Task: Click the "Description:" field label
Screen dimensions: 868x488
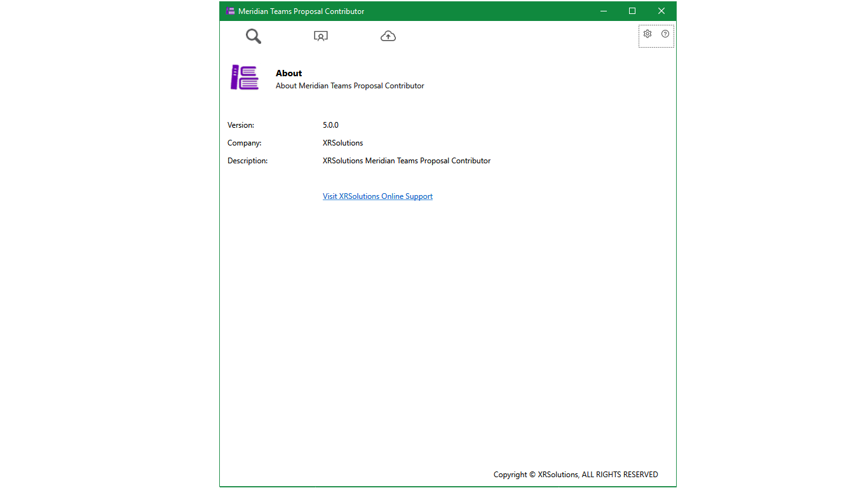Action: point(248,161)
